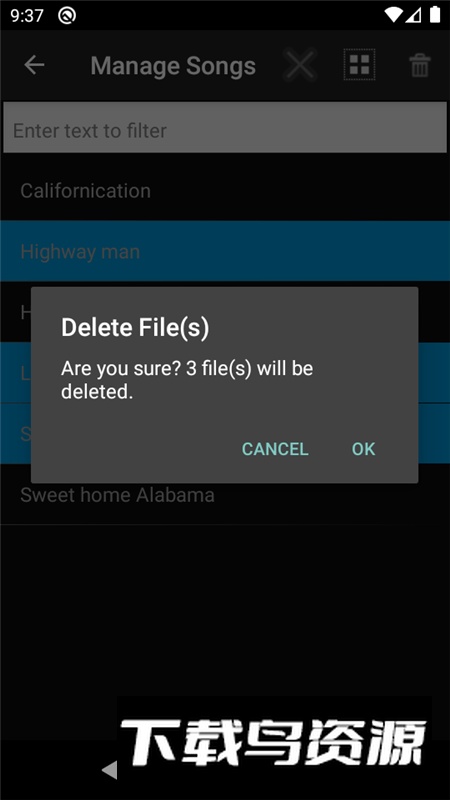
Task: Click the Manage Songs title text
Action: (x=173, y=66)
